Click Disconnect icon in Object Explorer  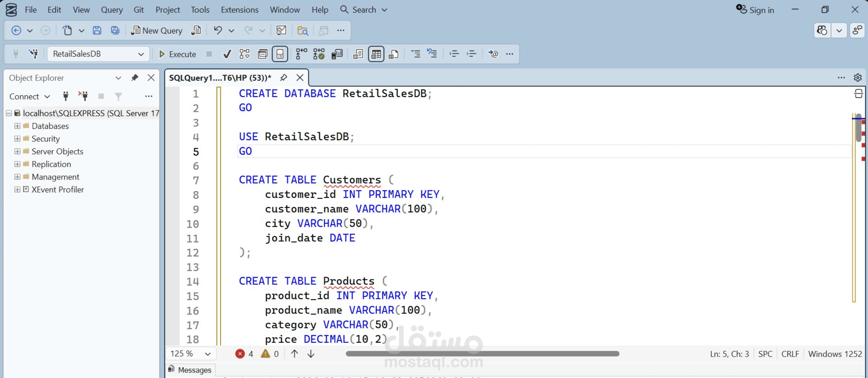83,96
